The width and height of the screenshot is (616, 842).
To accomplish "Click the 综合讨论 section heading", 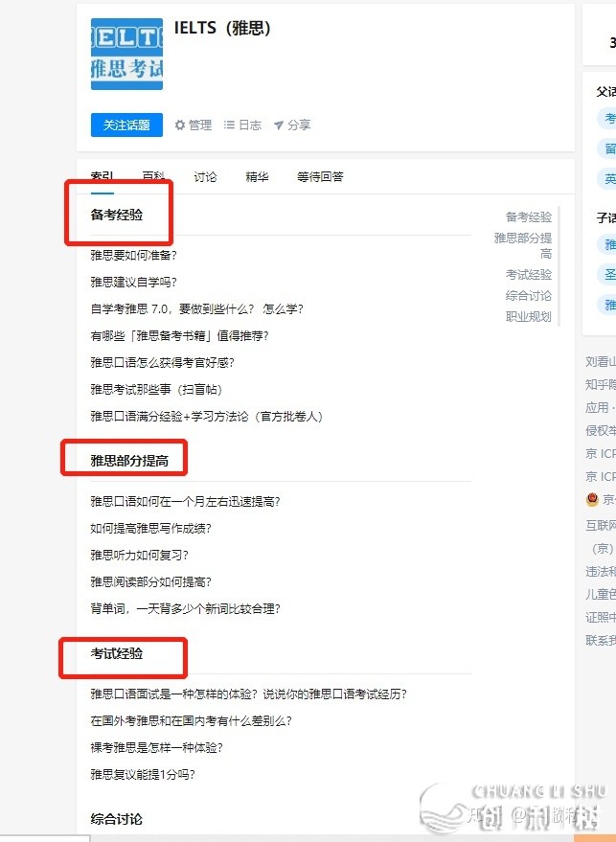I will [x=117, y=819].
